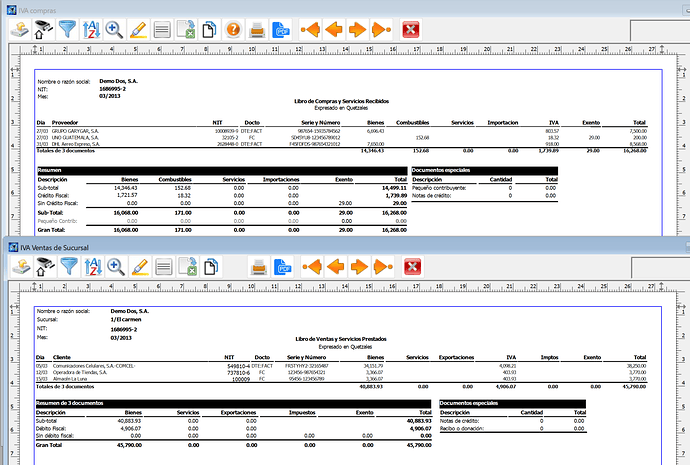This screenshot has width=690, height=465.
Task: Click the 'Resumen de 3 documentos' section header
Action: tap(233, 403)
